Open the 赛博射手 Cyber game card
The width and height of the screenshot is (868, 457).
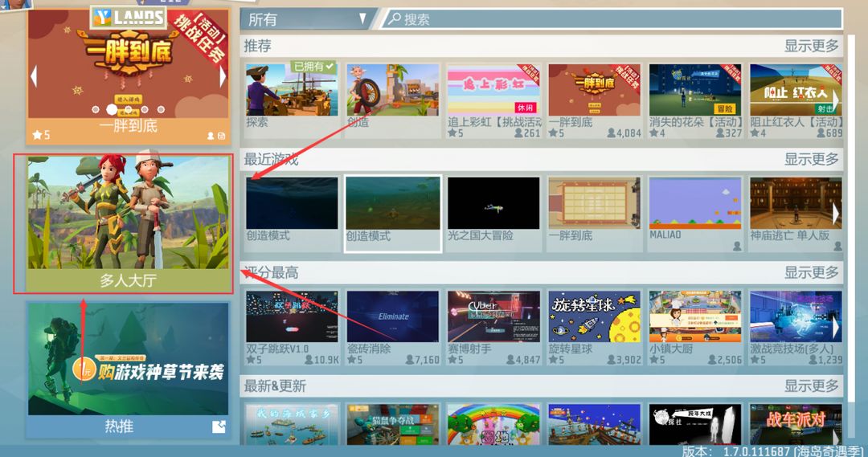pos(493,327)
